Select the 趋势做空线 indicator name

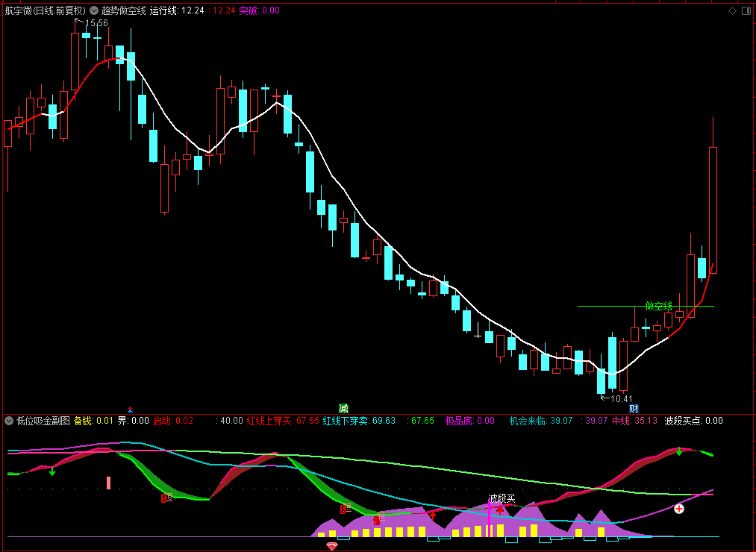pos(123,10)
